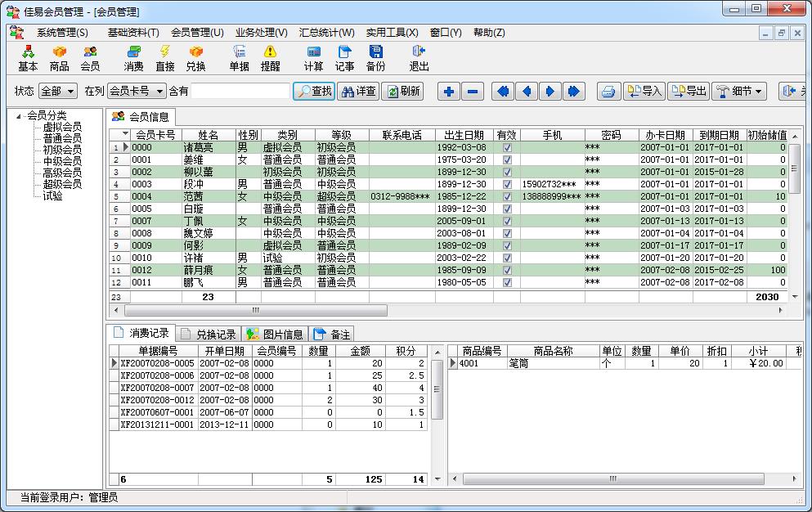This screenshot has width=812, height=512.
Task: Open the 会员卡号 column dropdown
Action: point(136,92)
